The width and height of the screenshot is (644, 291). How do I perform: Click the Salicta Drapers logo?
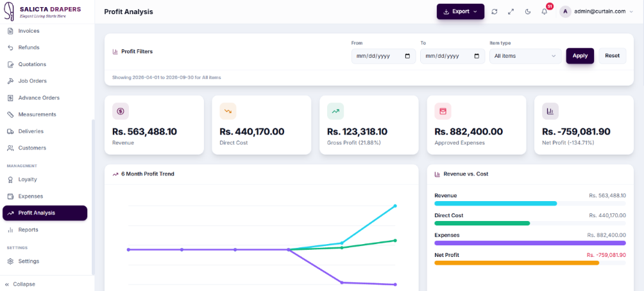coord(42,12)
